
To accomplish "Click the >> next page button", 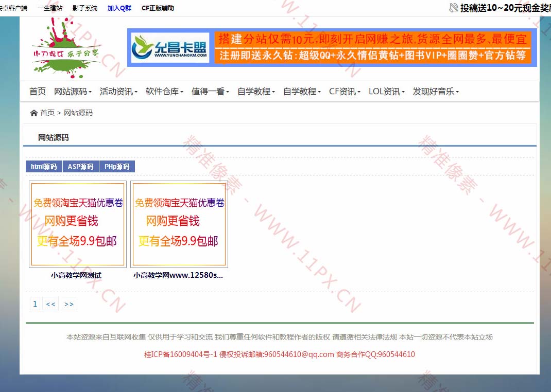I will (69, 304).
